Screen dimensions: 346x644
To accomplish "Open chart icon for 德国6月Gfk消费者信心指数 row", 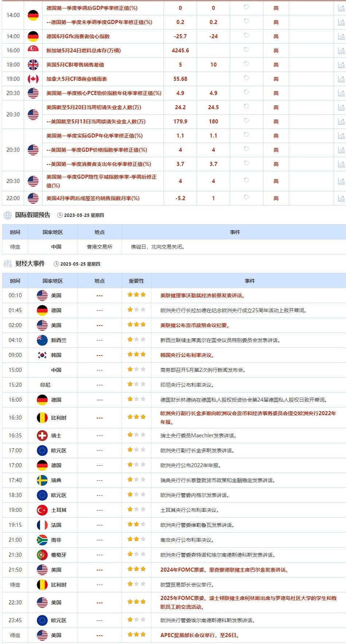I will (x=341, y=36).
